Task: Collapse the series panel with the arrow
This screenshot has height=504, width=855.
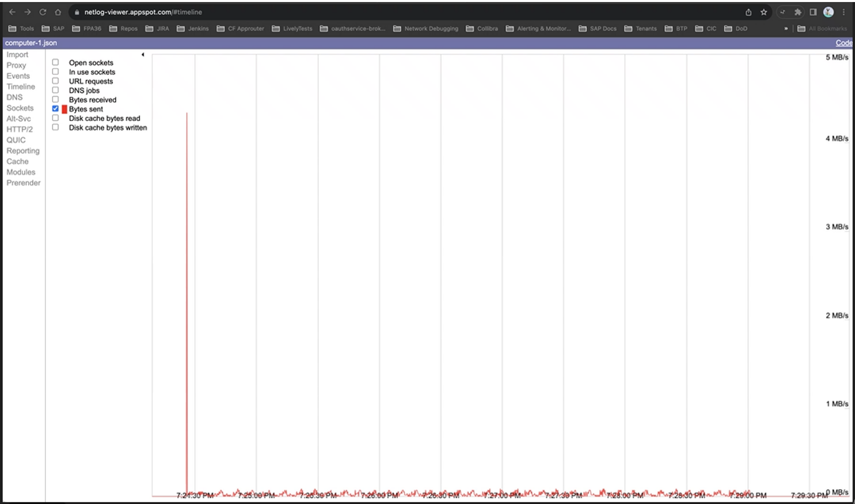Action: (x=143, y=54)
